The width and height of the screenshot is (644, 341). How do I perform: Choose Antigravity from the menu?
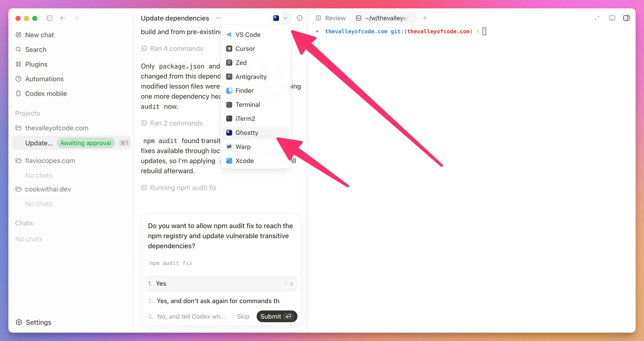(x=256, y=77)
